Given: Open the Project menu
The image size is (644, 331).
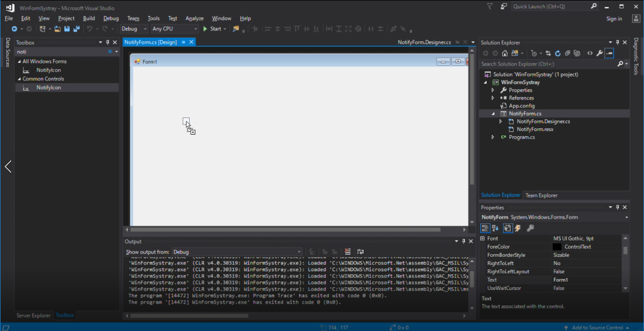Looking at the screenshot, I should (67, 19).
